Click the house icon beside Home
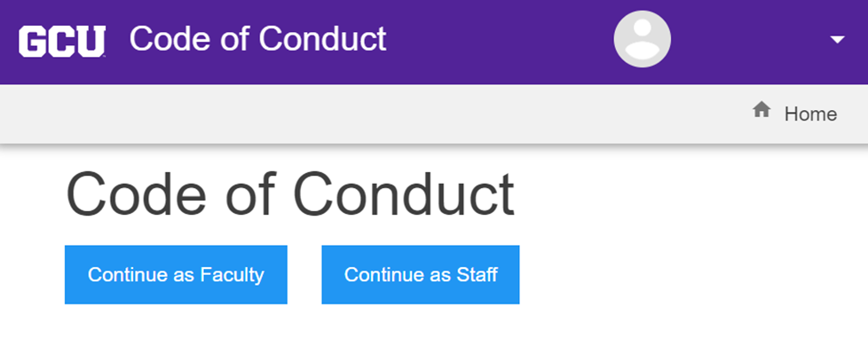This screenshot has height=347, width=868. click(761, 109)
